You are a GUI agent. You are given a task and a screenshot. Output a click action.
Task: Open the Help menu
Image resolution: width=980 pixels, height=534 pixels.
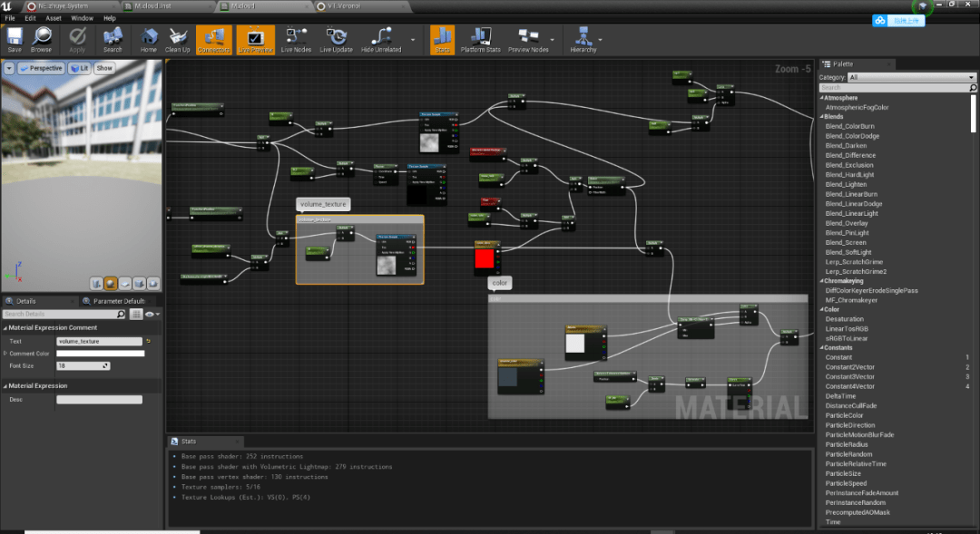pyautogui.click(x=110, y=18)
